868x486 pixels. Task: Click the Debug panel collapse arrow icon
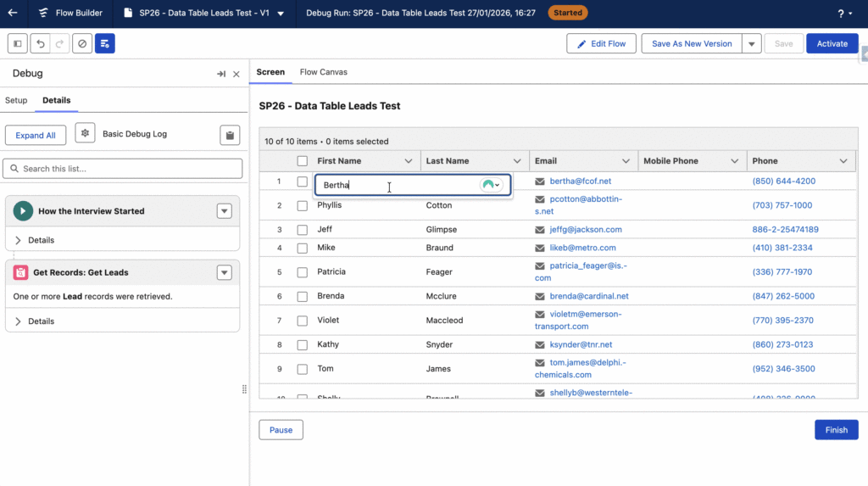point(221,74)
